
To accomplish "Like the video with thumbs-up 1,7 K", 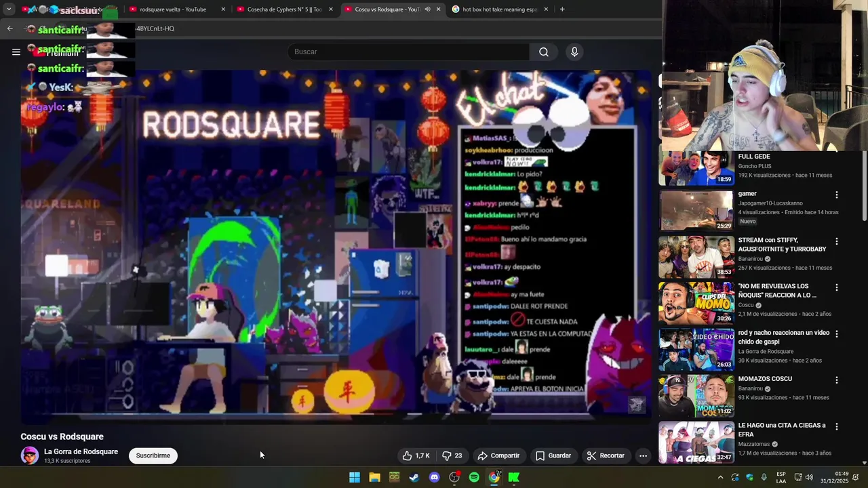I will (415, 455).
